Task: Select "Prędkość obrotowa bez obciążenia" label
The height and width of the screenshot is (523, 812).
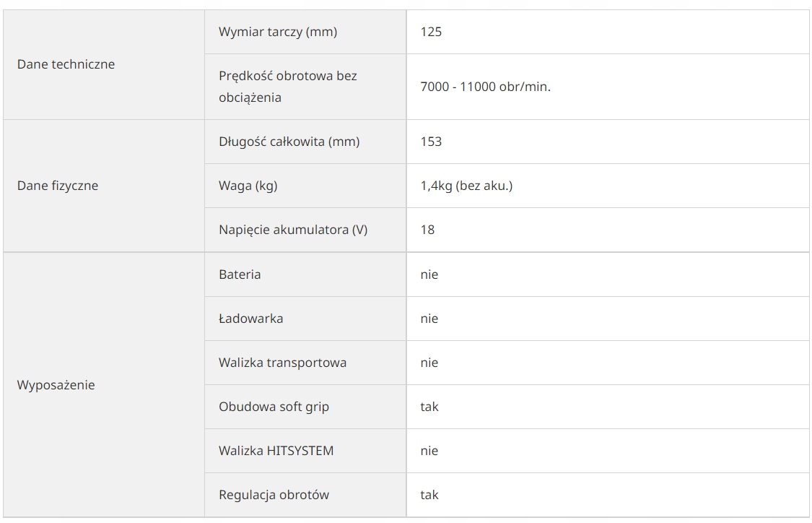Action: point(288,87)
